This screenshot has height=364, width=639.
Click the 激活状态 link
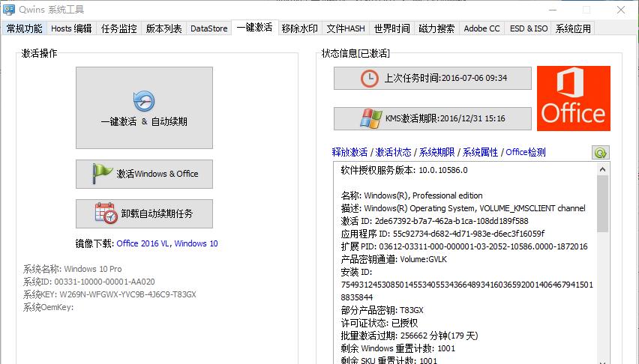[393, 152]
